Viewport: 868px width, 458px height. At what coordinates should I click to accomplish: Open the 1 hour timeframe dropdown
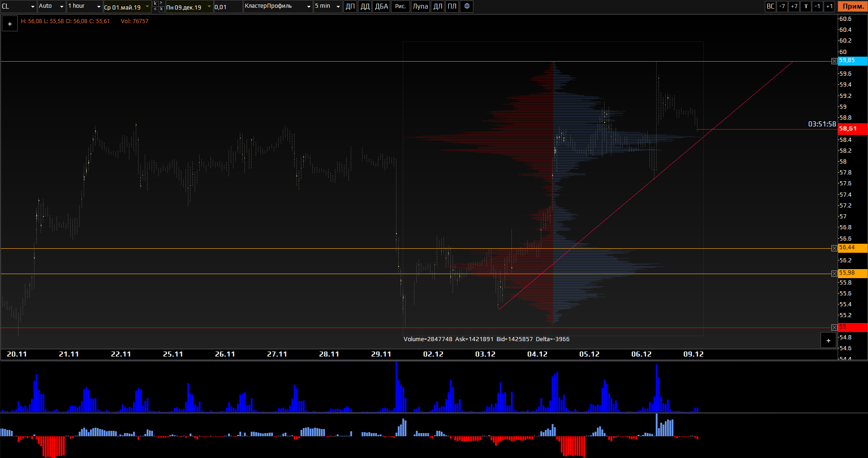point(99,6)
